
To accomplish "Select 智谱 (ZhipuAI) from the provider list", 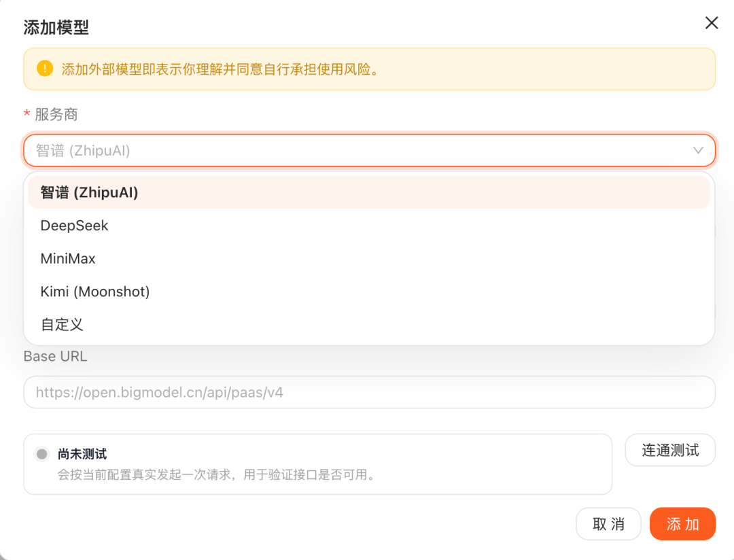I will click(369, 192).
